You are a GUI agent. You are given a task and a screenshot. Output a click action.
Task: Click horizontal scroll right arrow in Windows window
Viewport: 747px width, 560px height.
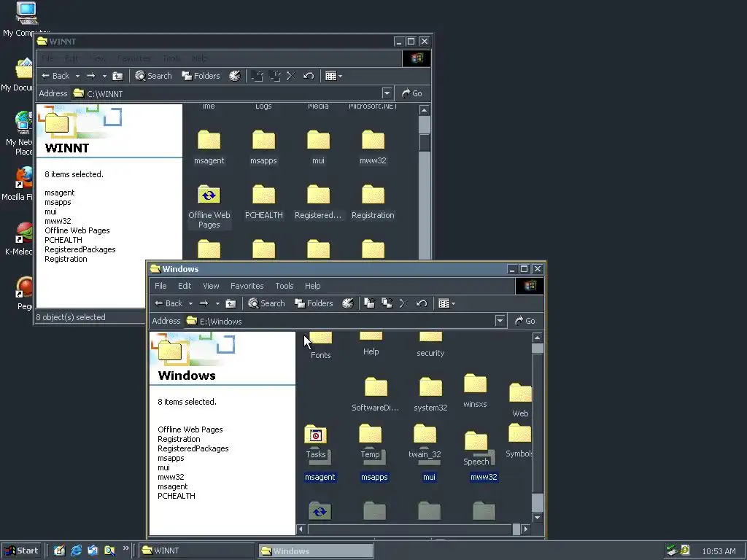(526, 529)
